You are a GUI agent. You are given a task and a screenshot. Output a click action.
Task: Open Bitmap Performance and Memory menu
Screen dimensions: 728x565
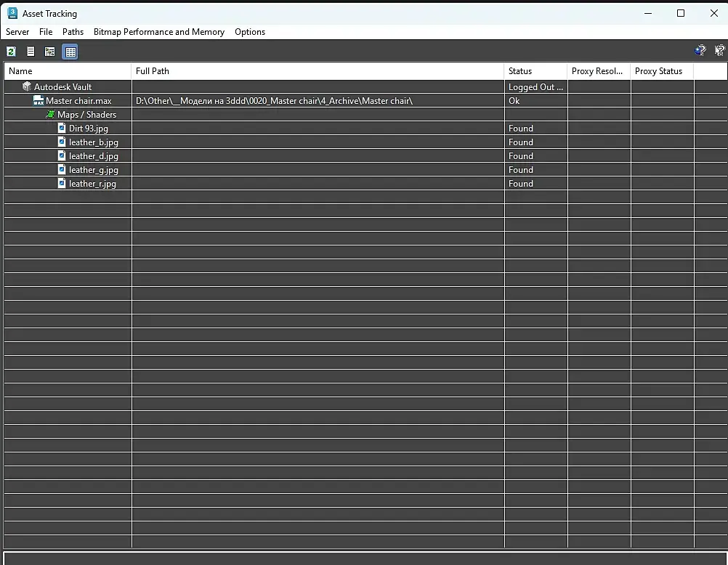click(159, 31)
